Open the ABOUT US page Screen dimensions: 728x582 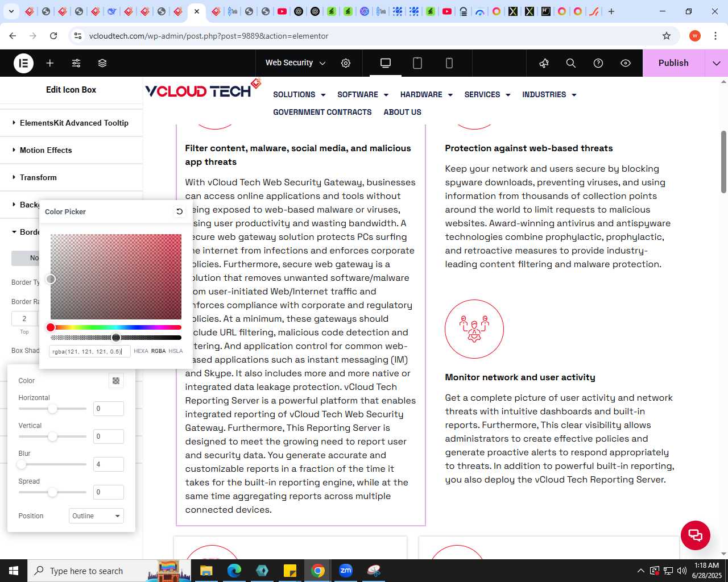[403, 112]
